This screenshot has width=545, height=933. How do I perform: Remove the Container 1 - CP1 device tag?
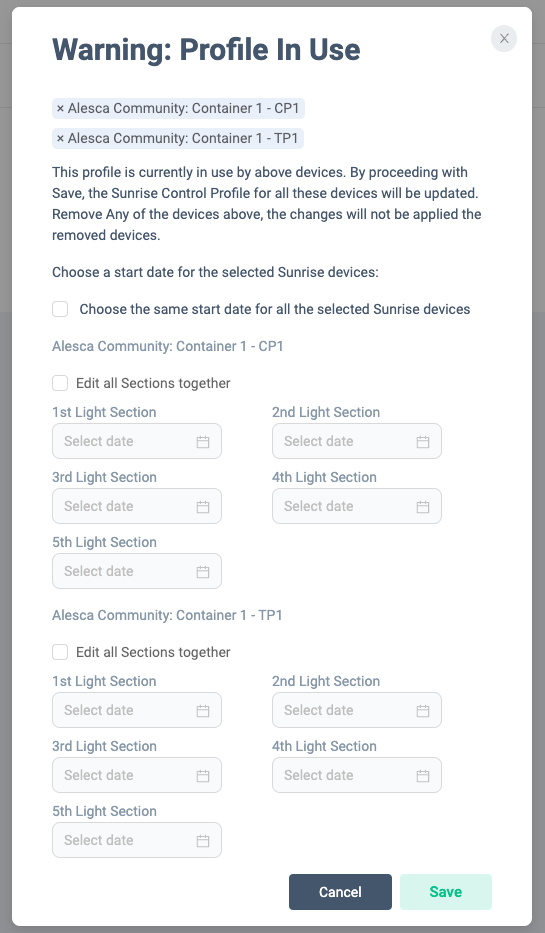click(x=60, y=108)
